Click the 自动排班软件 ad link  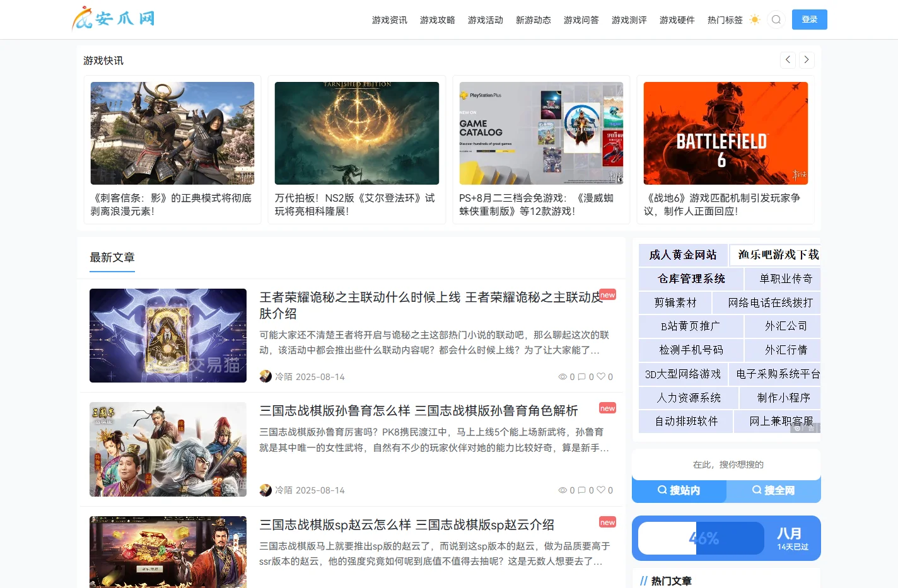click(686, 421)
